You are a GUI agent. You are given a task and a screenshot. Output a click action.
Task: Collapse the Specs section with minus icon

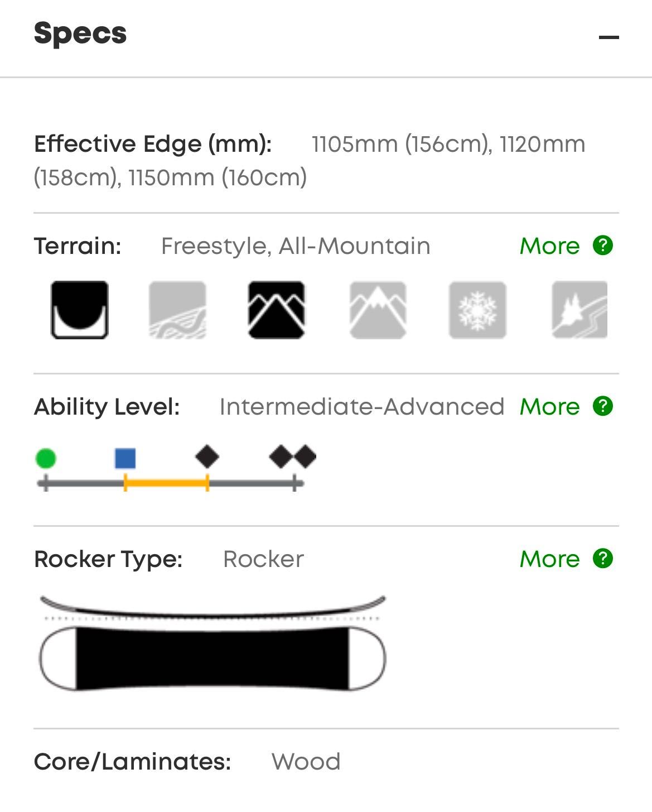point(608,37)
